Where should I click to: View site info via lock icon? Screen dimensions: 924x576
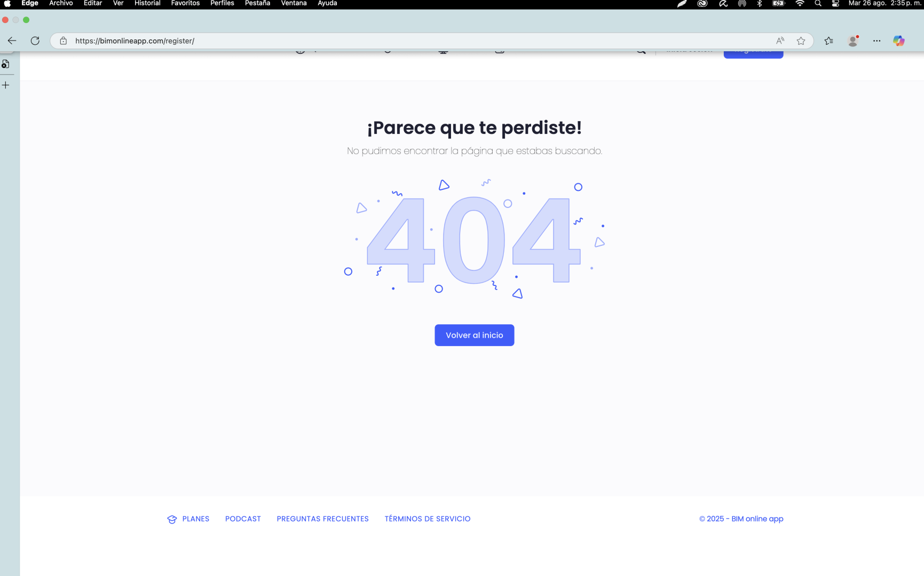click(64, 41)
